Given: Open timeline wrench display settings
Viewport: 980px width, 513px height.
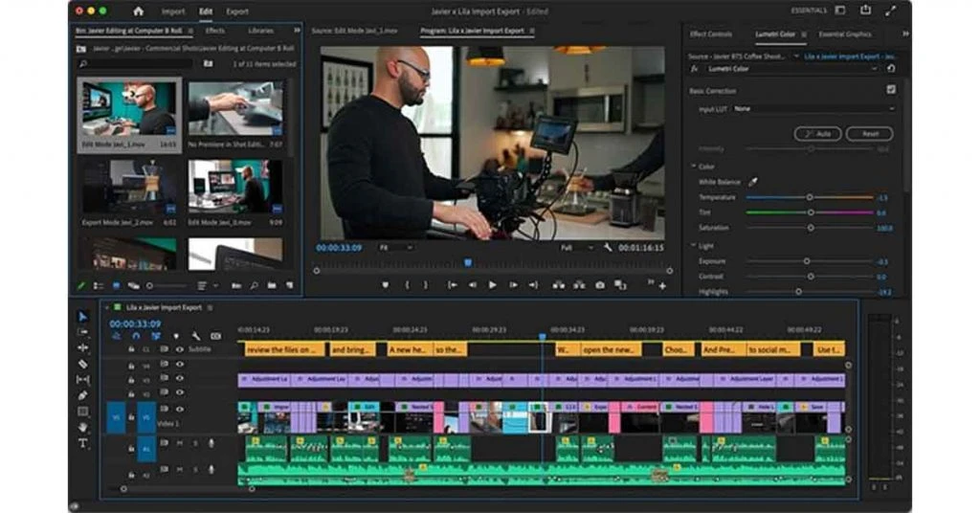Looking at the screenshot, I should (x=195, y=336).
